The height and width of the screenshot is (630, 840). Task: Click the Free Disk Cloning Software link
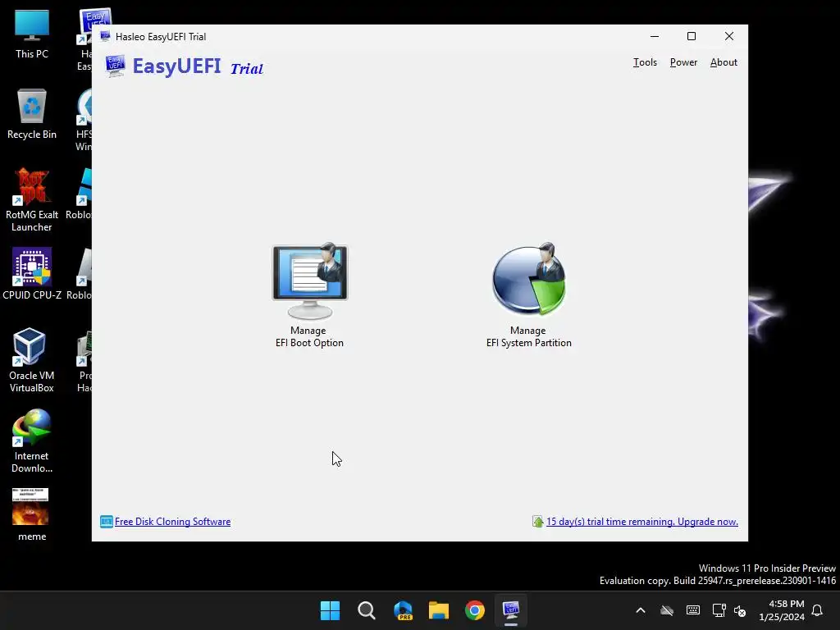[172, 522]
